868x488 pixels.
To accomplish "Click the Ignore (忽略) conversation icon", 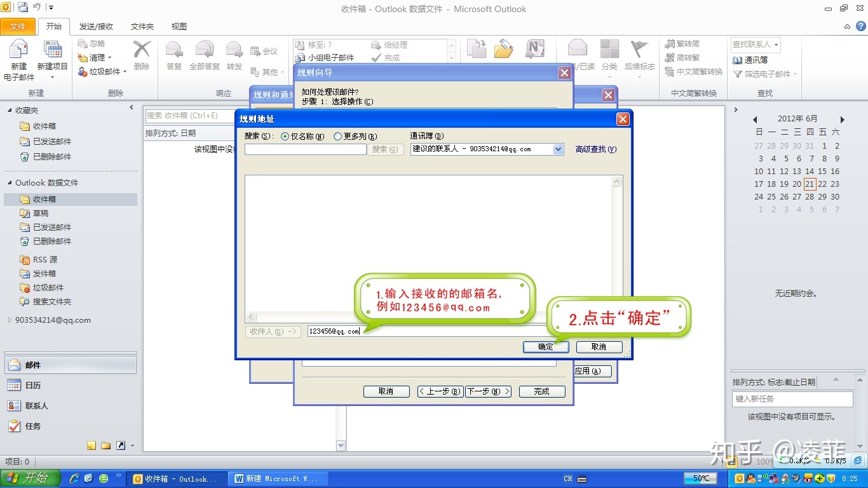I will click(x=83, y=43).
